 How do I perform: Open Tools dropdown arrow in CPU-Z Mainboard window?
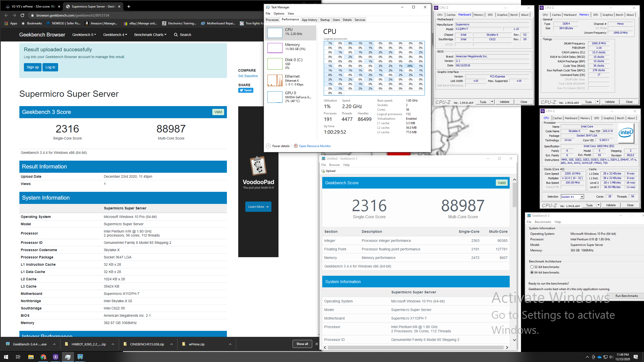(492, 102)
